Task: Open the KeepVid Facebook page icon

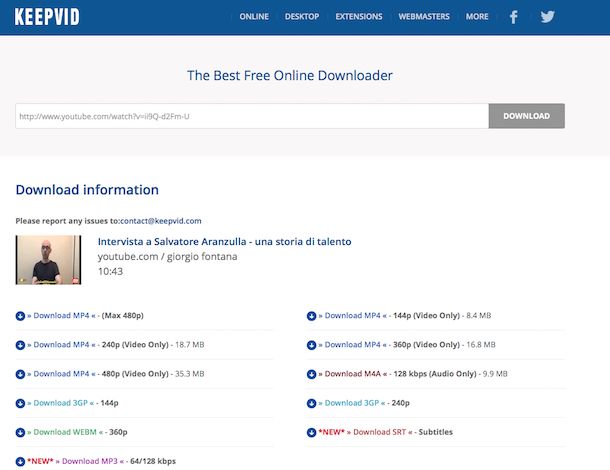Action: (513, 17)
